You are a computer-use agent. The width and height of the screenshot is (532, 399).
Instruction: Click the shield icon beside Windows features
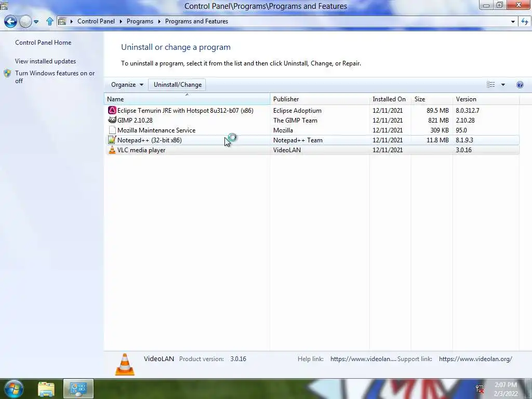[x=7, y=73]
